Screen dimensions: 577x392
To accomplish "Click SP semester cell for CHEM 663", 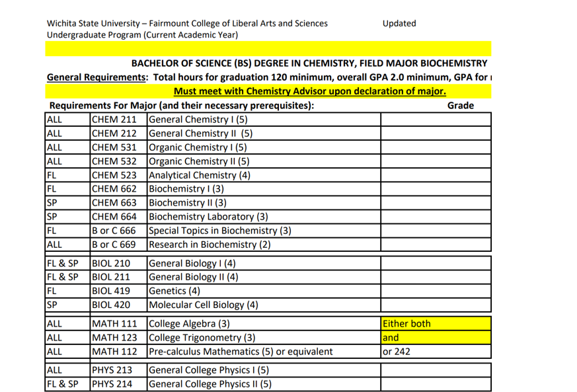I will 67,203.
